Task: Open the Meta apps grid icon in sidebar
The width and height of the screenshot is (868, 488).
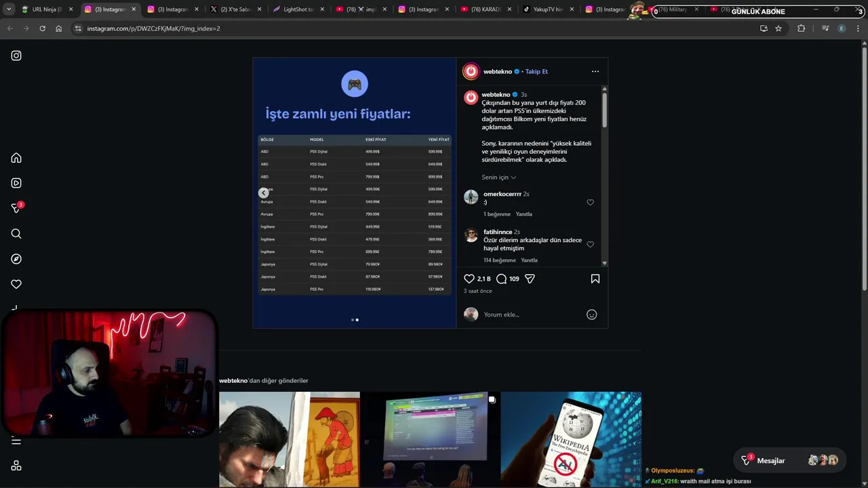Action: pyautogui.click(x=16, y=466)
